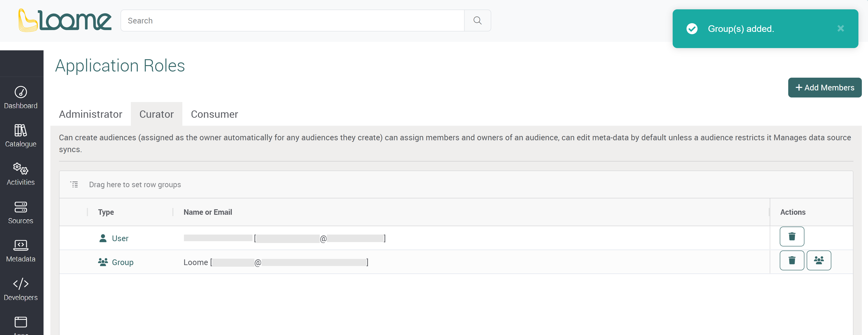868x335 pixels.
Task: Click the Loome logo
Action: click(x=65, y=20)
